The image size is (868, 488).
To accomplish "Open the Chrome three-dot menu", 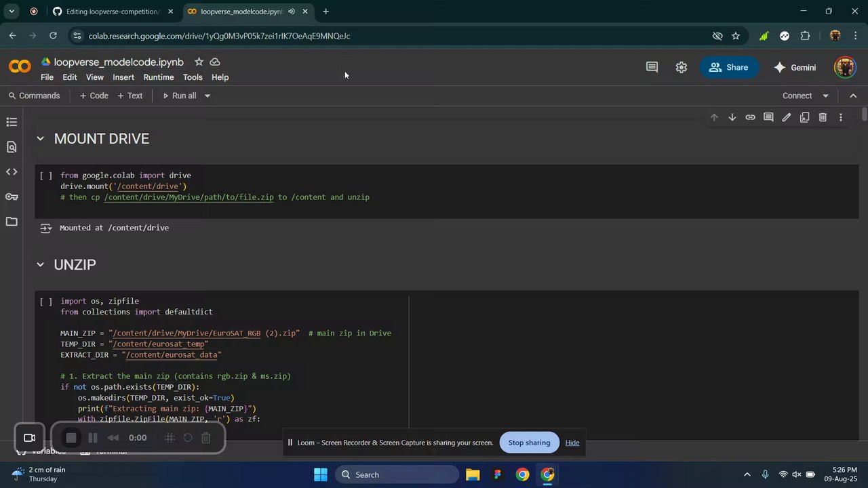I will [x=856, y=36].
